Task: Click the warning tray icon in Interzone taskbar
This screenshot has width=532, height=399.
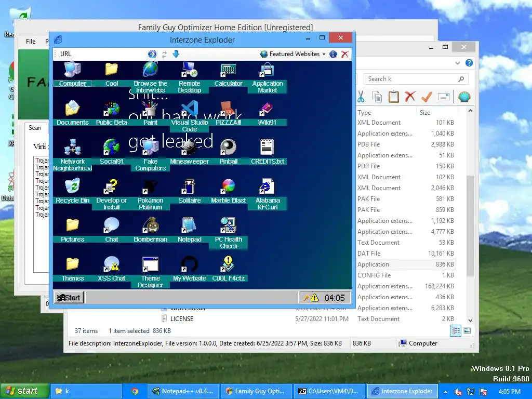Action: pos(314,298)
